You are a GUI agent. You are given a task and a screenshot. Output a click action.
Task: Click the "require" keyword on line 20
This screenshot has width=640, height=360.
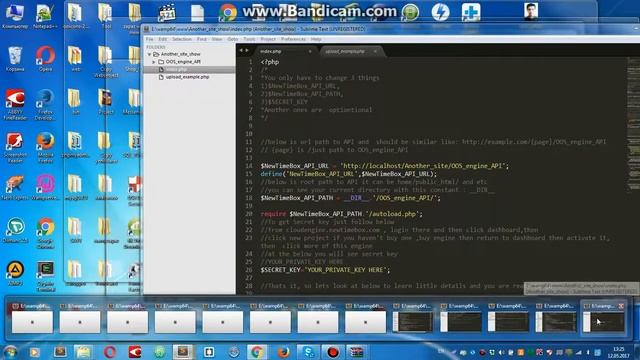point(273,214)
